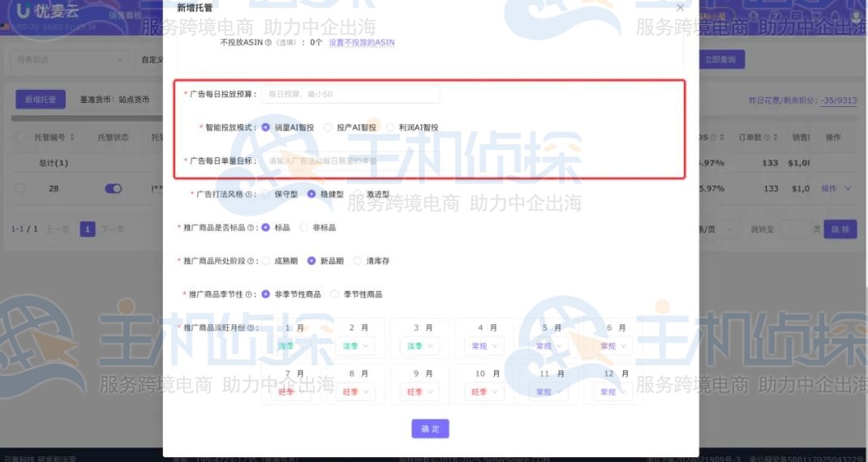The height and width of the screenshot is (462, 868).
Task: Open the -35/9313 points link
Action: coord(839,101)
